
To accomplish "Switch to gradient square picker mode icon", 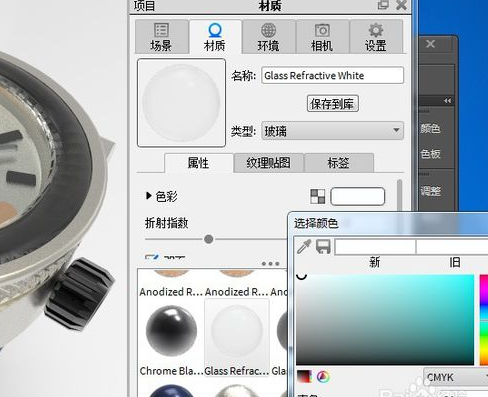I will coord(304,377).
